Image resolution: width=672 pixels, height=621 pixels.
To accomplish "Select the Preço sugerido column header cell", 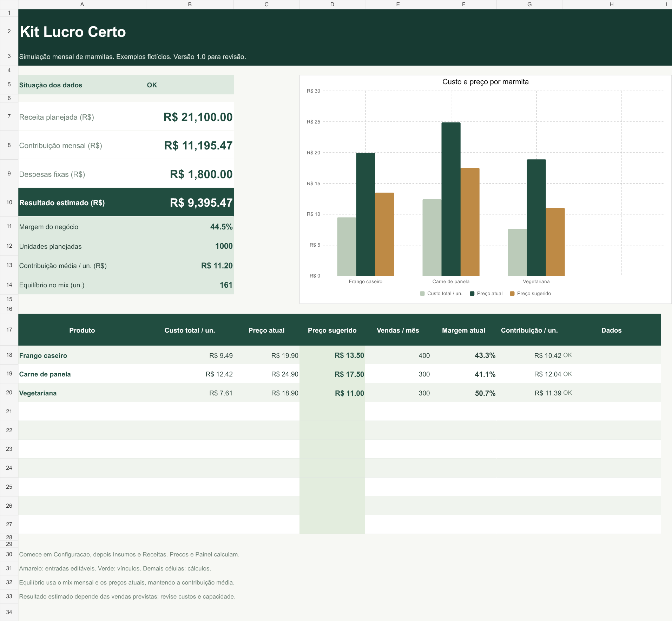I will [x=332, y=330].
